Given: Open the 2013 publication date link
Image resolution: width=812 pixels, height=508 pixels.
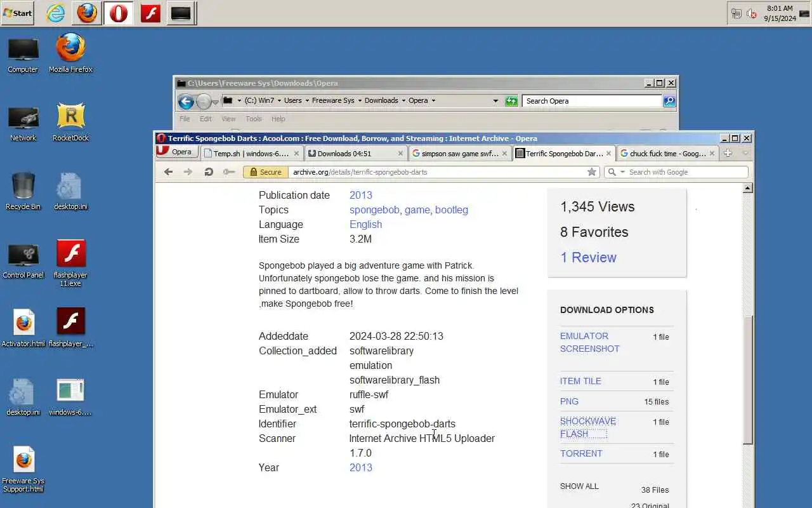Looking at the screenshot, I should tap(361, 195).
